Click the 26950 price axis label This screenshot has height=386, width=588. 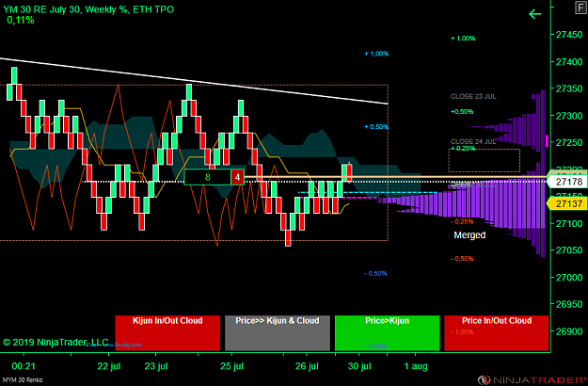(x=569, y=304)
